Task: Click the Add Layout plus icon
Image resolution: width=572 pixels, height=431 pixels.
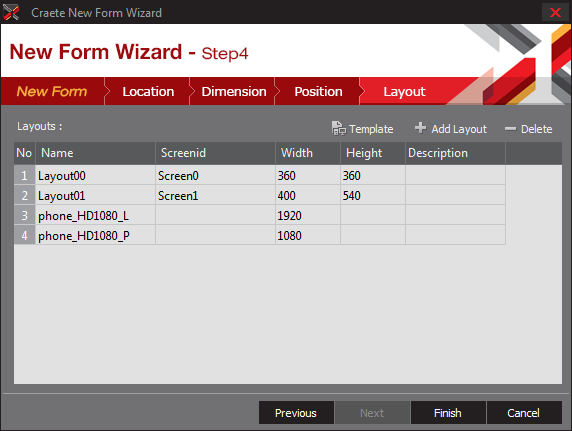Action: [x=420, y=128]
